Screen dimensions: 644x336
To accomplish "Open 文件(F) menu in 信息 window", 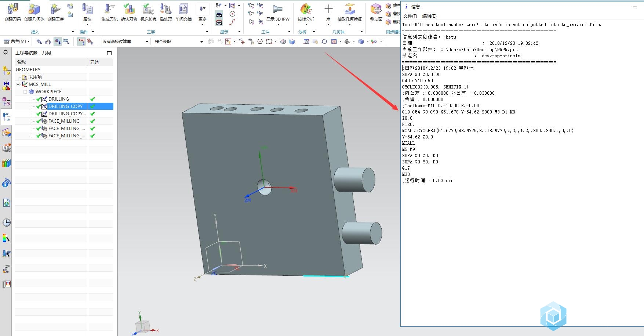I will (x=410, y=16).
